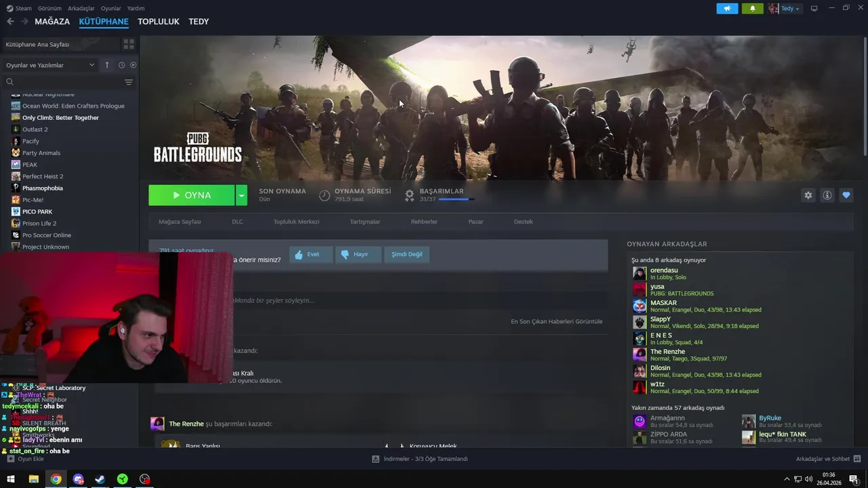This screenshot has height=488, width=868.
Task: Open the Destek tab
Action: point(524,222)
